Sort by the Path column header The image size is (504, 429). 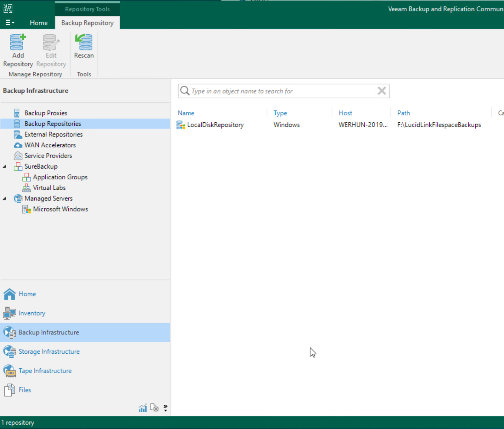pyautogui.click(x=404, y=113)
